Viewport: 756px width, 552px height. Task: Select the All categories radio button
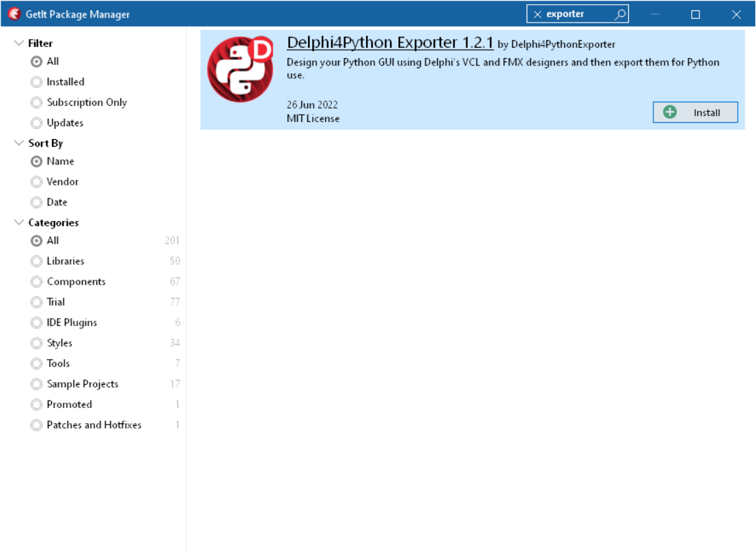(x=36, y=241)
